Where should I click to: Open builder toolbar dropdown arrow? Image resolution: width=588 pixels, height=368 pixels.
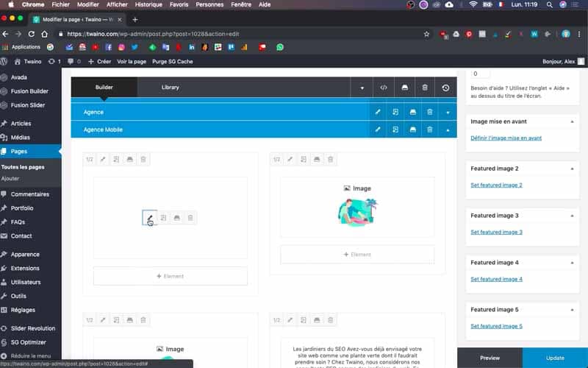[362, 88]
